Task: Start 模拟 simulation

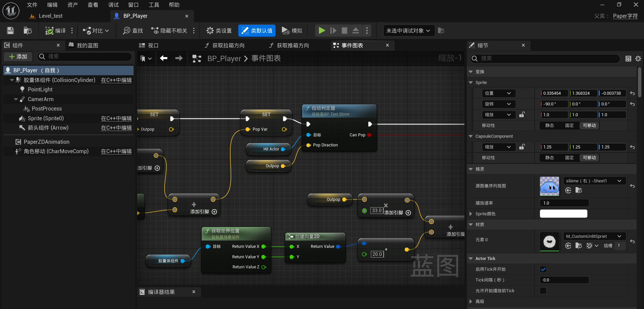Action: click(292, 31)
